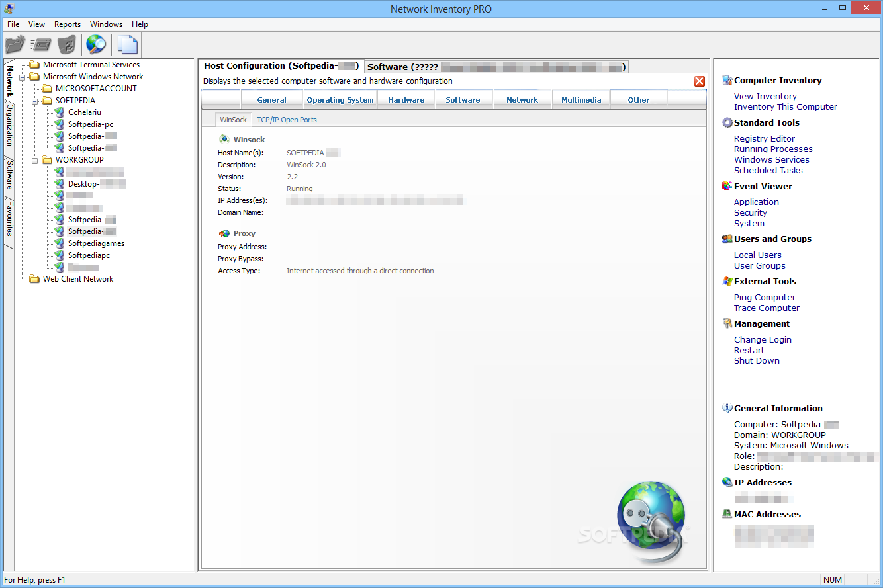Open the Windows menu
Image resolution: width=883 pixels, height=588 pixels.
(106, 24)
